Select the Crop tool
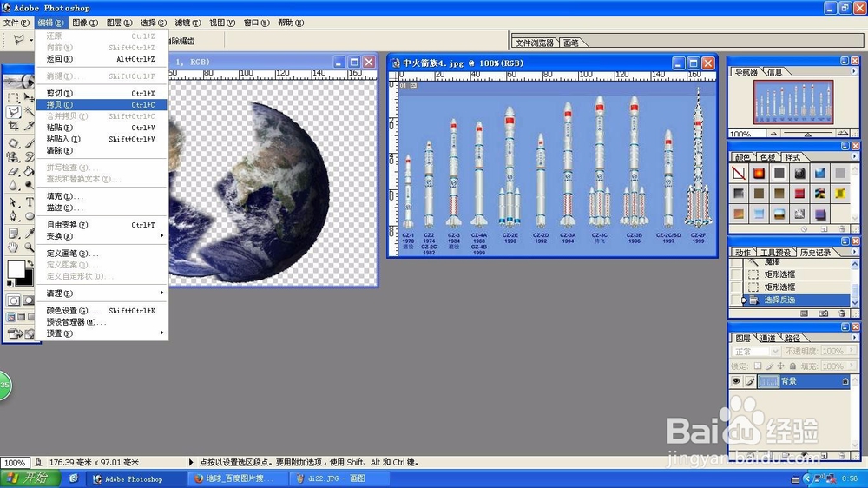868x488 pixels. pyautogui.click(x=13, y=126)
